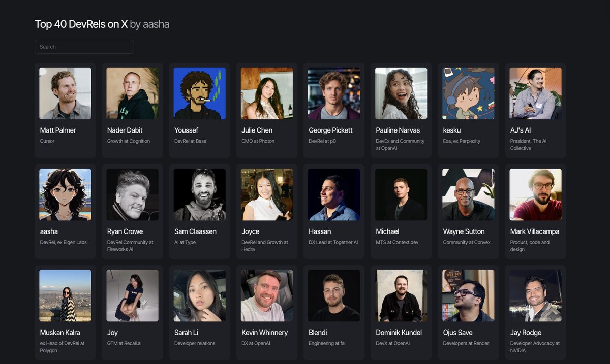Select the name Julie Chen

257,130
